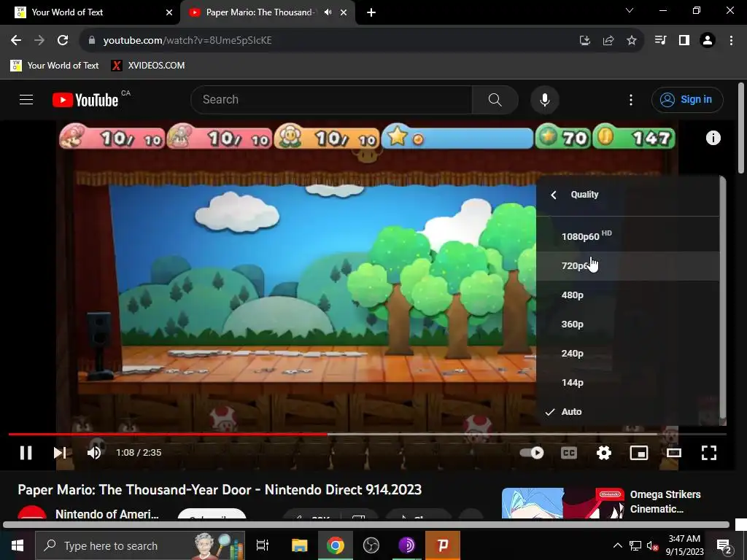Click the YouTube search magnifier button

(x=495, y=99)
